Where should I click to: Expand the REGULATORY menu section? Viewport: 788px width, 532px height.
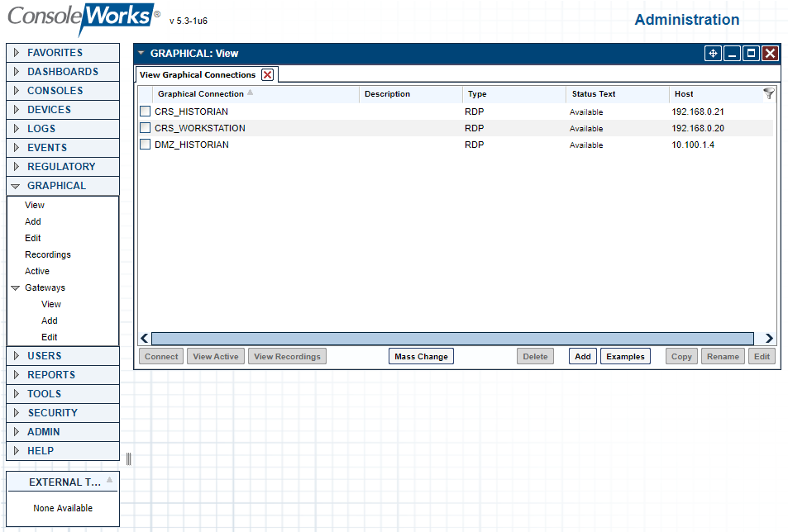63,167
